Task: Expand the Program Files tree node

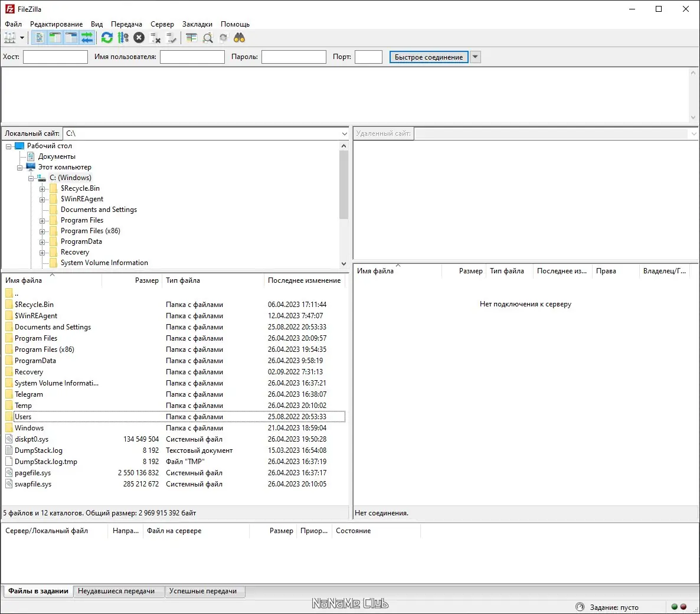Action: click(x=42, y=221)
